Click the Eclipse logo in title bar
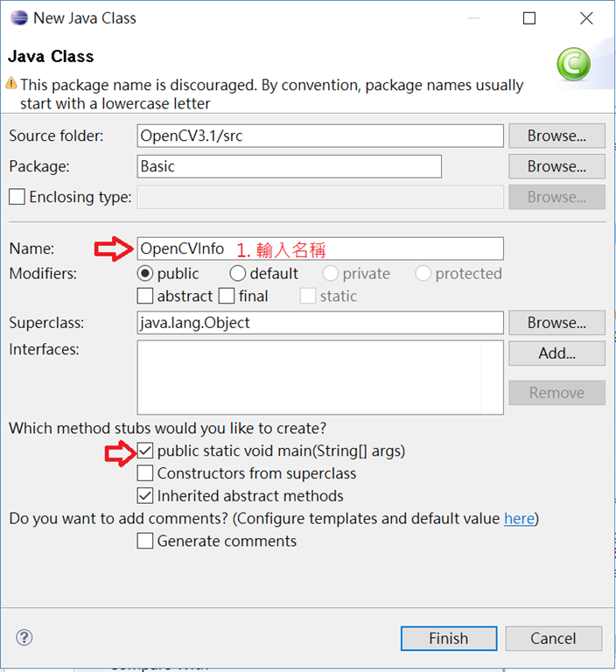The height and width of the screenshot is (672, 616). coord(19,18)
